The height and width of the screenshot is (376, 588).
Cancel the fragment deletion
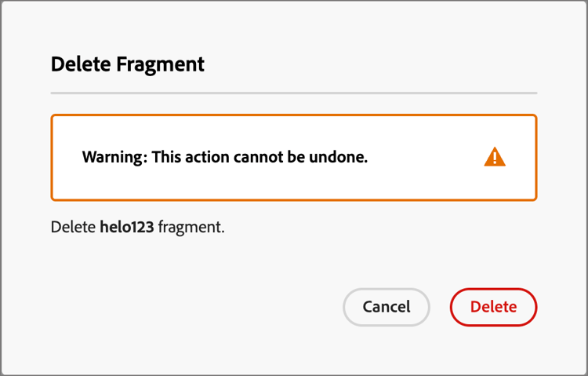click(386, 307)
